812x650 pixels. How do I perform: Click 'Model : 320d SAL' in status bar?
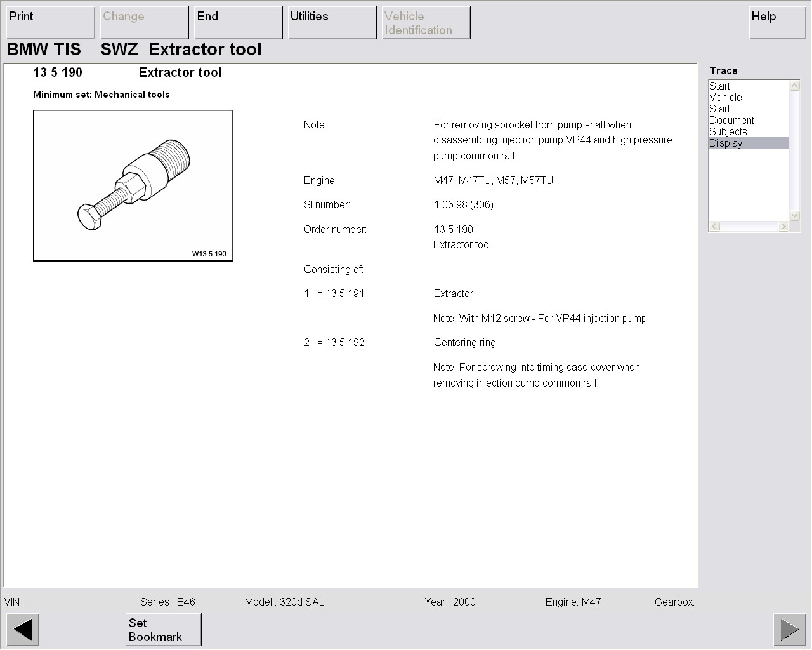click(284, 602)
